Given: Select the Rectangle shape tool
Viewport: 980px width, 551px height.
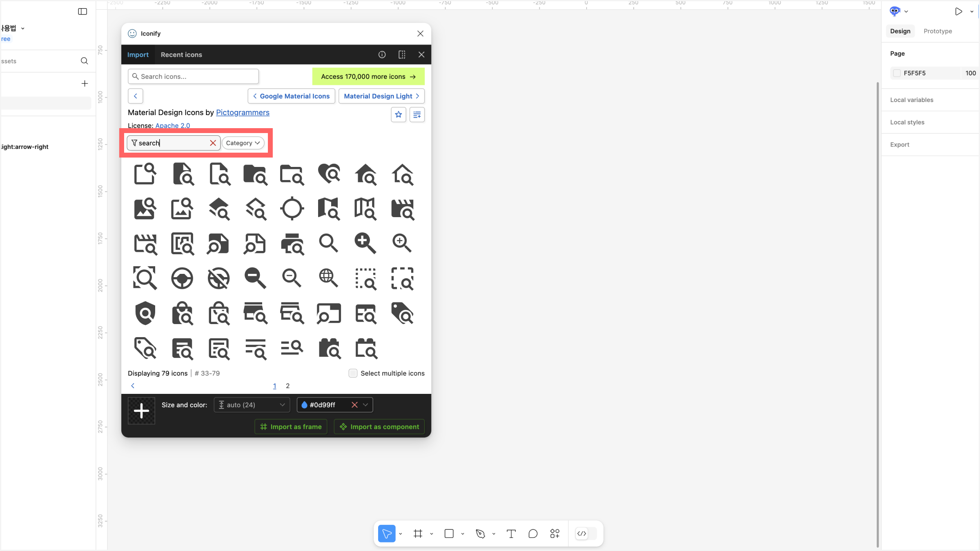Looking at the screenshot, I should click(x=449, y=533).
